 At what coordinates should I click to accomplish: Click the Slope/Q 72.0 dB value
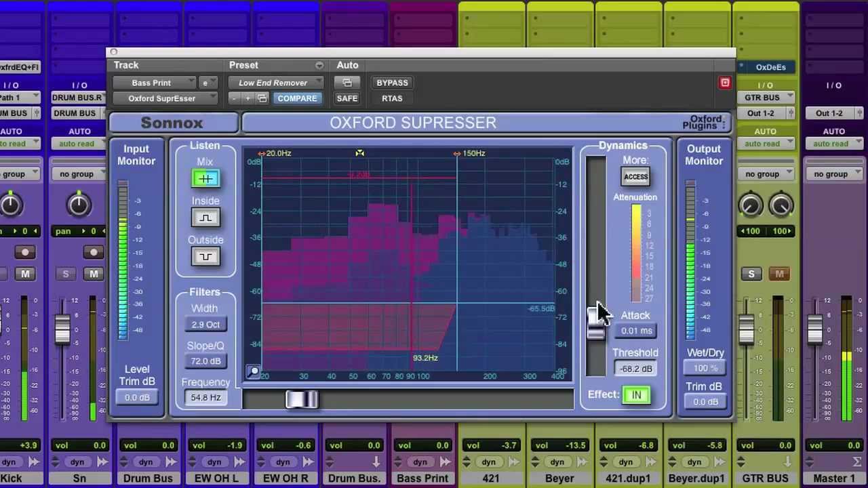(205, 361)
